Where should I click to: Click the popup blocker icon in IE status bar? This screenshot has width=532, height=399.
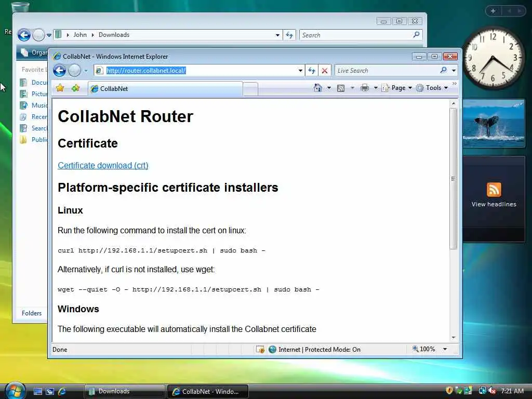[260, 349]
